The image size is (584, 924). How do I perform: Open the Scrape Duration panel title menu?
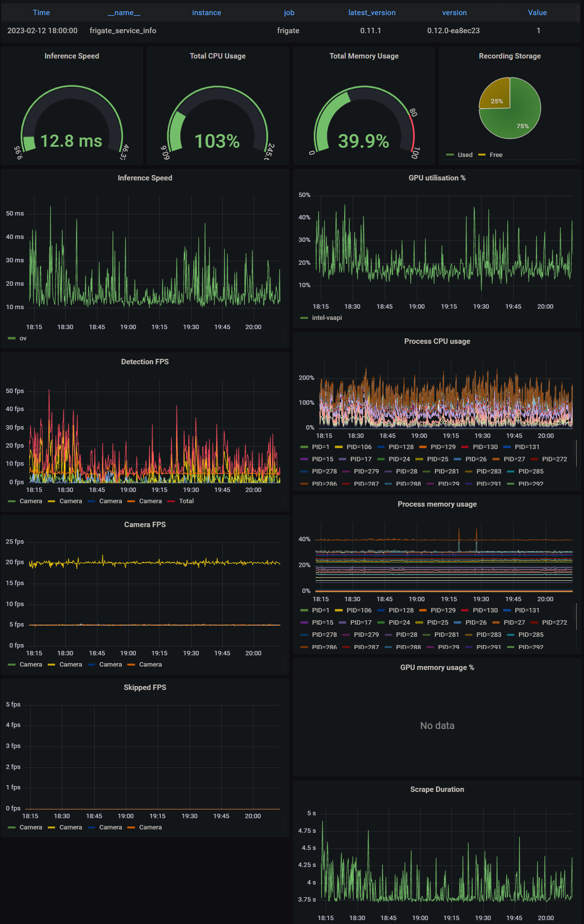437,789
